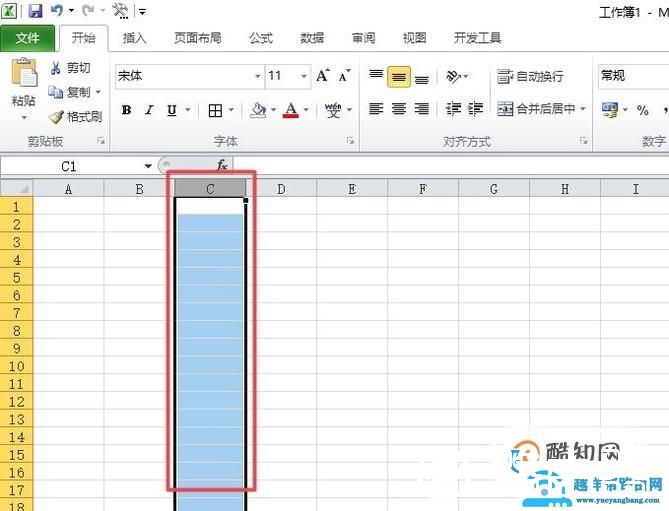
Task: Click the Excel application icon in title bar
Action: pos(9,11)
